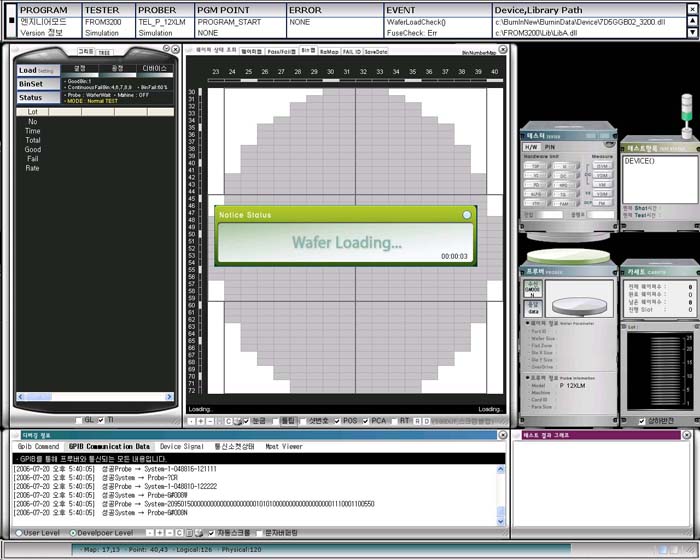The width and height of the screenshot is (700, 560).
Task: Toggle the 자동스크롤 auto-scroll checkbox
Action: pos(212,533)
